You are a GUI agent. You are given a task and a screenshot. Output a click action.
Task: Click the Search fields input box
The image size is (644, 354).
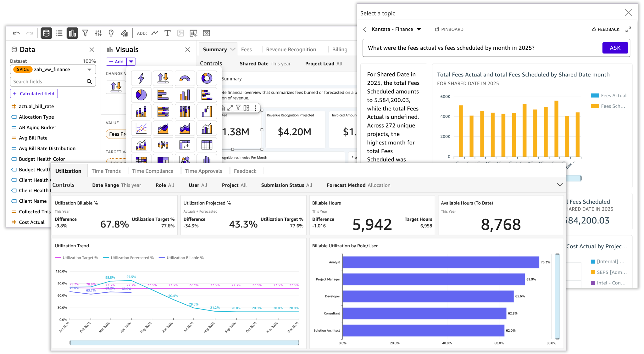(53, 81)
